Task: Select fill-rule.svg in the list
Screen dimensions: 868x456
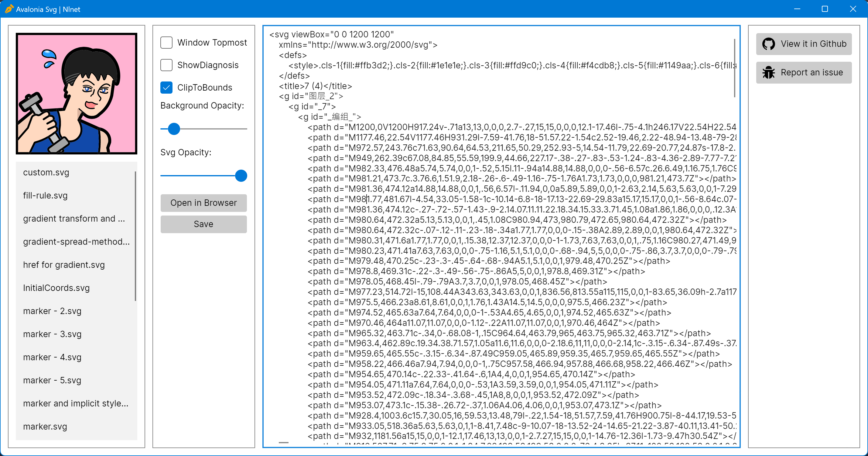Action: tap(45, 195)
